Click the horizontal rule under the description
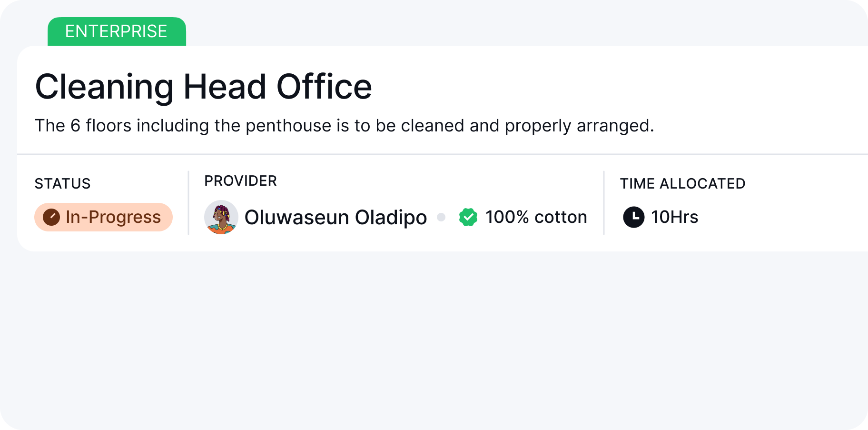This screenshot has height=430, width=868. (x=443, y=154)
